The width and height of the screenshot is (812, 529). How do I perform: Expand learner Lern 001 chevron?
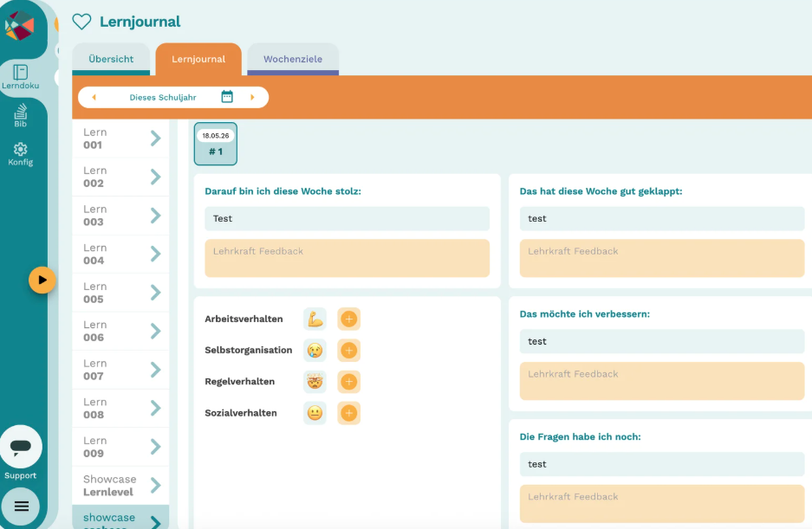(155, 139)
